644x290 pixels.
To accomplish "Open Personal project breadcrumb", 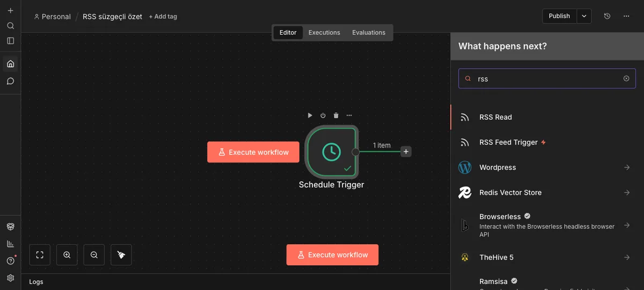I will [x=52, y=17].
